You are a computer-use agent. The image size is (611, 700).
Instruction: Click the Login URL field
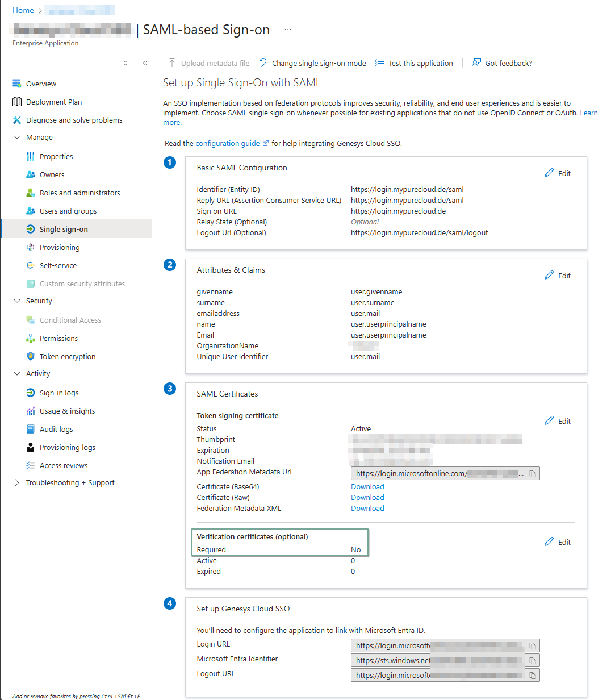(445, 645)
